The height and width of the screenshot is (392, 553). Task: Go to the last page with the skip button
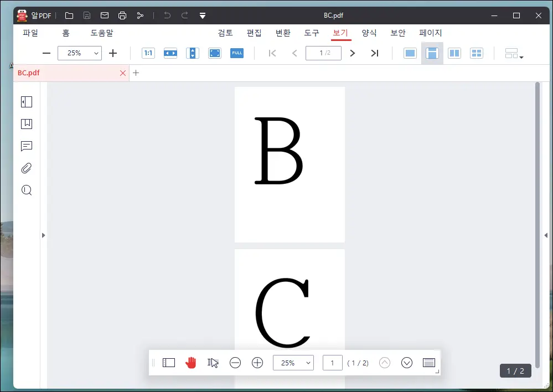[375, 53]
